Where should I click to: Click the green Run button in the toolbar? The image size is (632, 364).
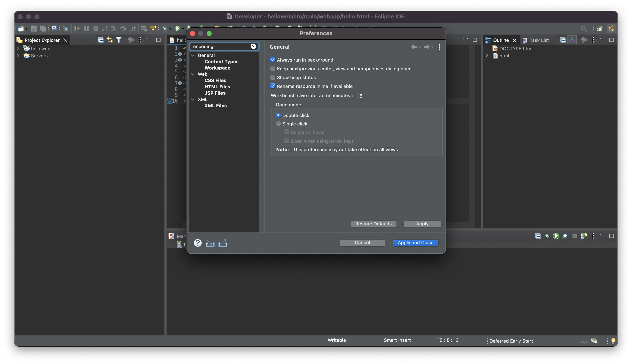[177, 28]
